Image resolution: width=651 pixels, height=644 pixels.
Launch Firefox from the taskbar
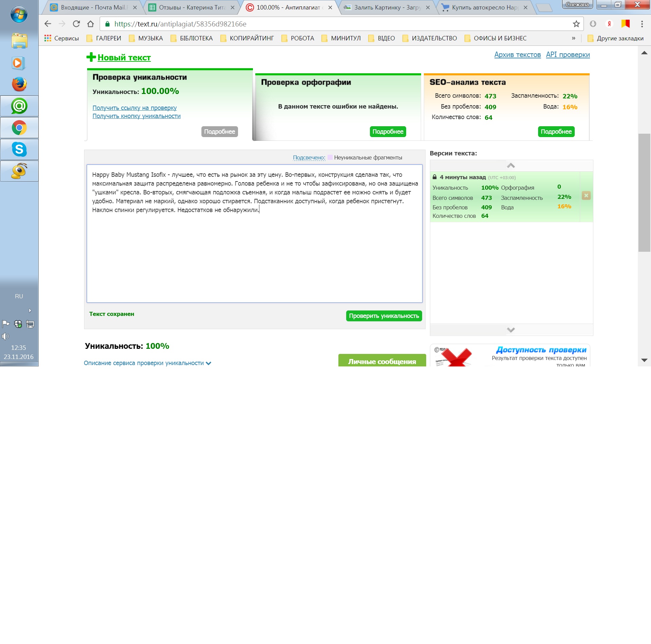point(19,84)
